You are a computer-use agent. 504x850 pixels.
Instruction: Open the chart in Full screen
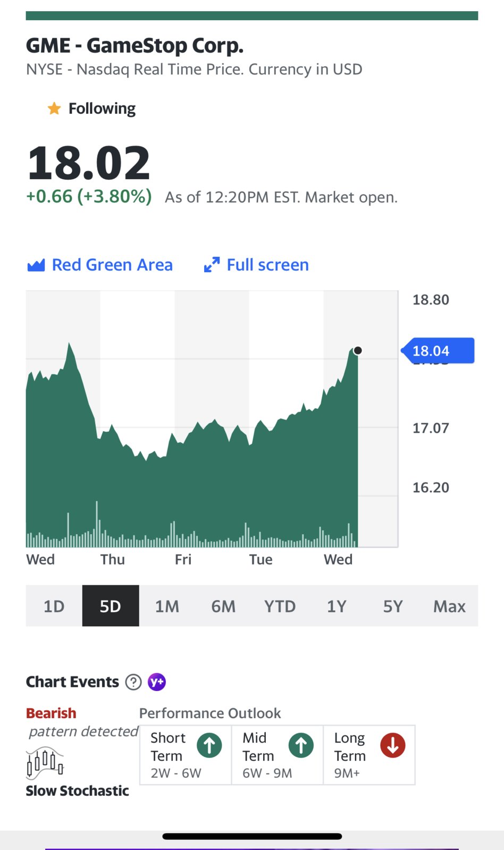[256, 265]
